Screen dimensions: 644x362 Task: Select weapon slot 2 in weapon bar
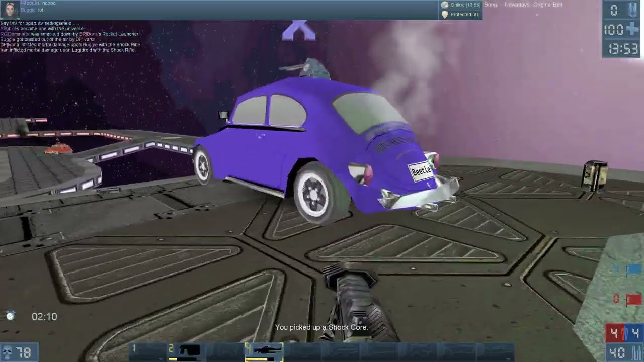coord(186,351)
